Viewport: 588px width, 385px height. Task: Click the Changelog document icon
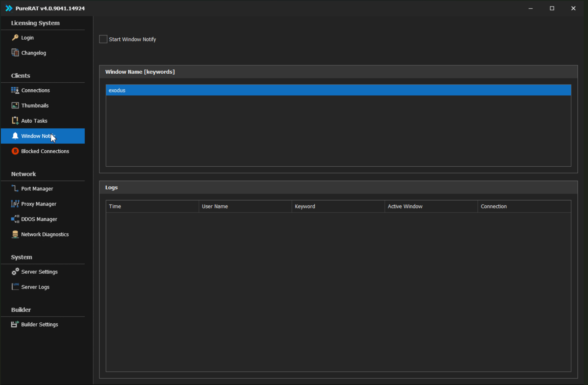pyautogui.click(x=15, y=53)
